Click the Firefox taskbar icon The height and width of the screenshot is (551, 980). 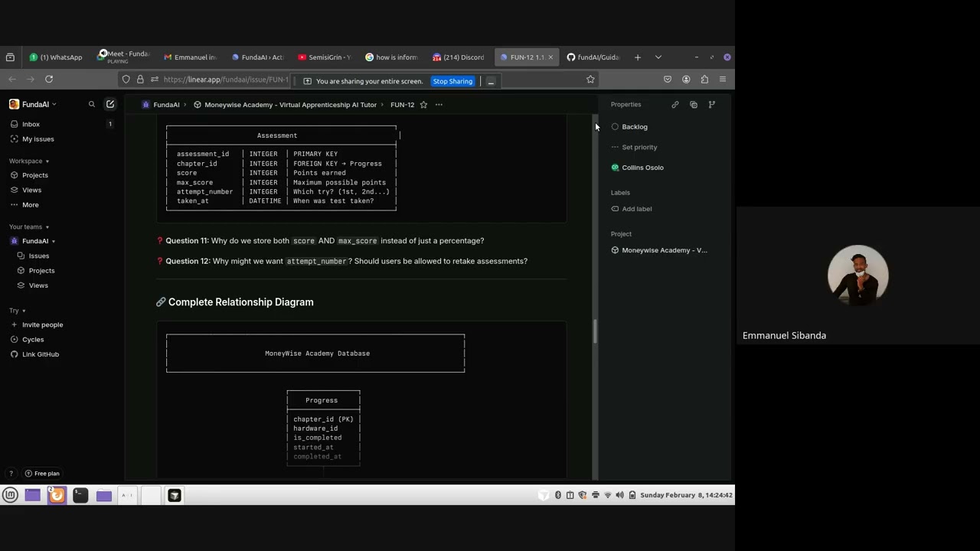(x=57, y=495)
